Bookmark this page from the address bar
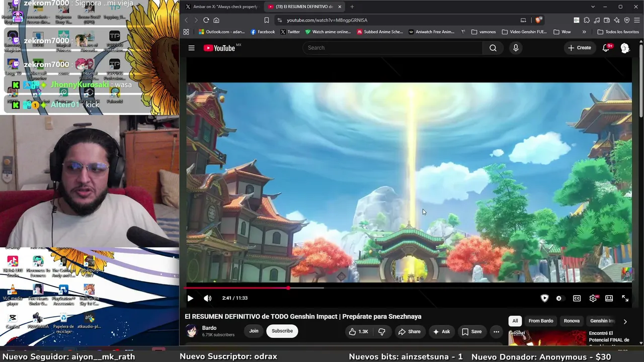The width and height of the screenshot is (644, 362). (x=267, y=20)
